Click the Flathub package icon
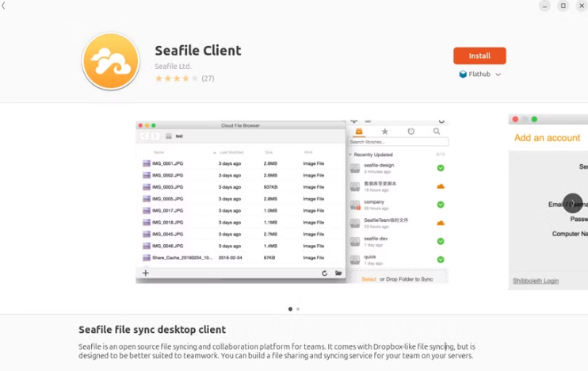The height and width of the screenshot is (371, 588). (463, 75)
